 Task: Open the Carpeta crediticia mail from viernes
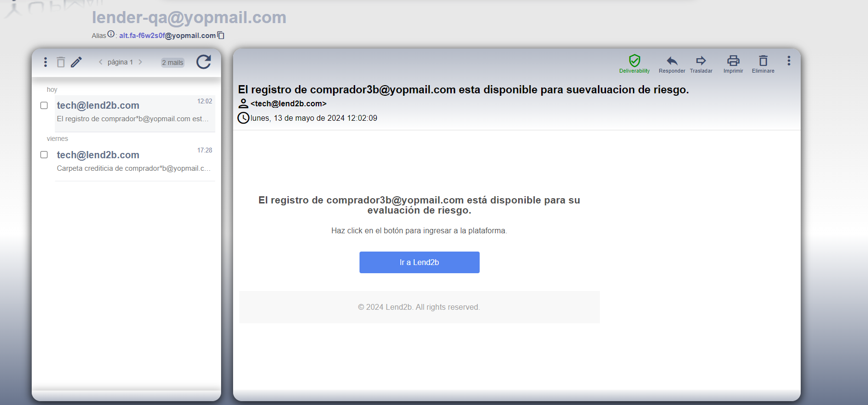point(135,161)
